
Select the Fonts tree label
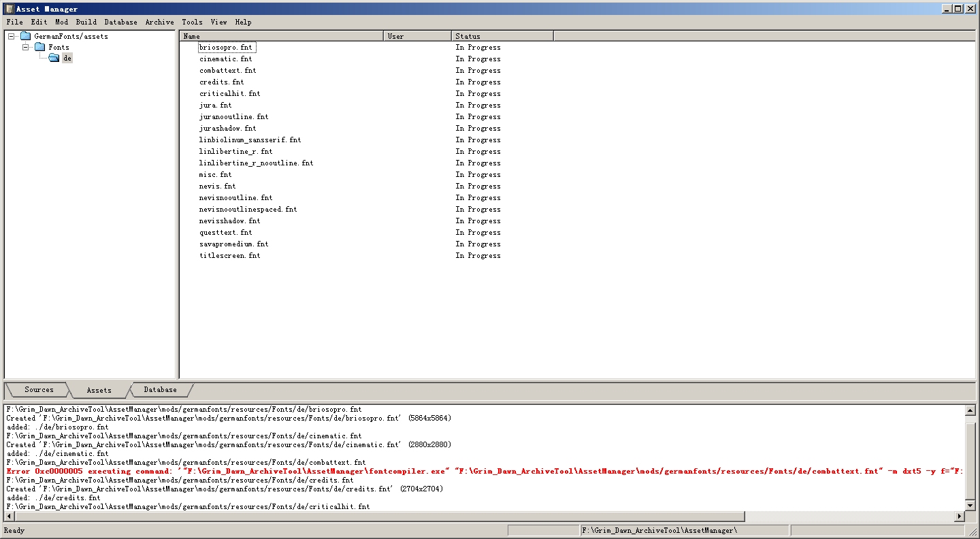pos(59,47)
